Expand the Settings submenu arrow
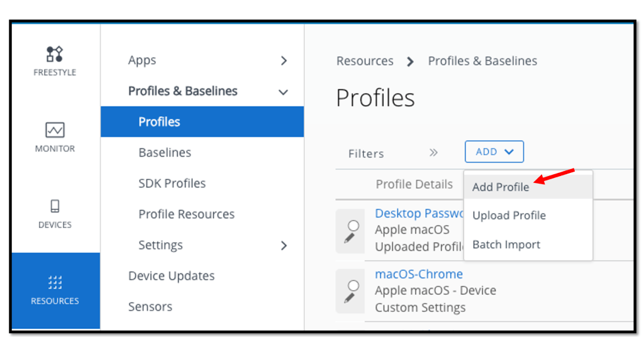This screenshot has height=337, width=644. 284,245
